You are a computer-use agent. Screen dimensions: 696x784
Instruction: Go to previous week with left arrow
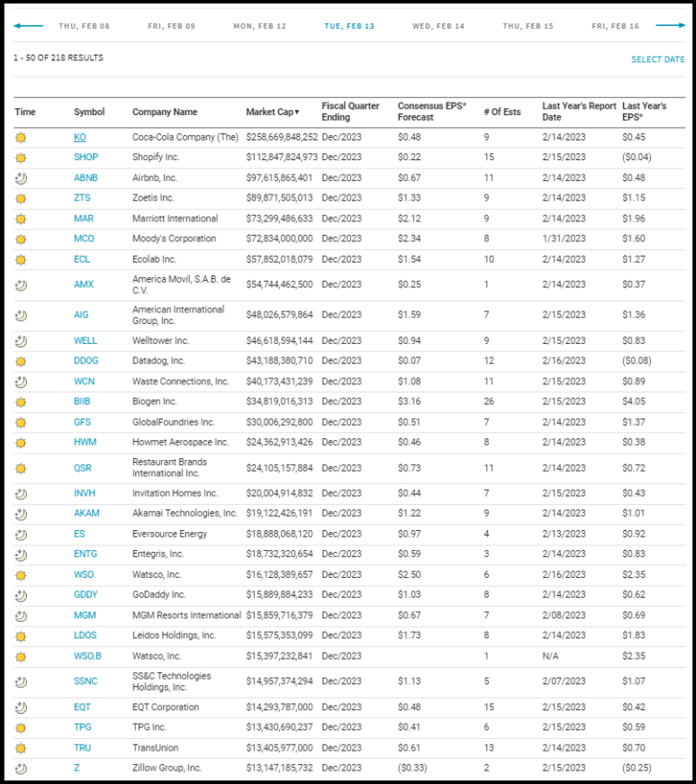point(28,25)
